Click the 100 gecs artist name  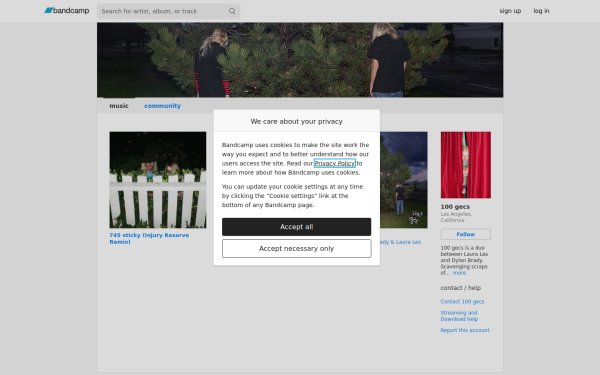coord(455,207)
